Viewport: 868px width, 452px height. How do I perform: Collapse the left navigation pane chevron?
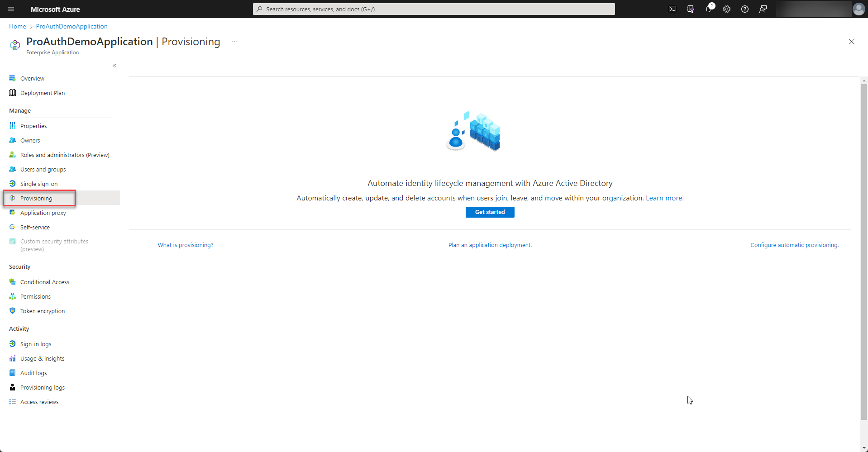coord(114,66)
